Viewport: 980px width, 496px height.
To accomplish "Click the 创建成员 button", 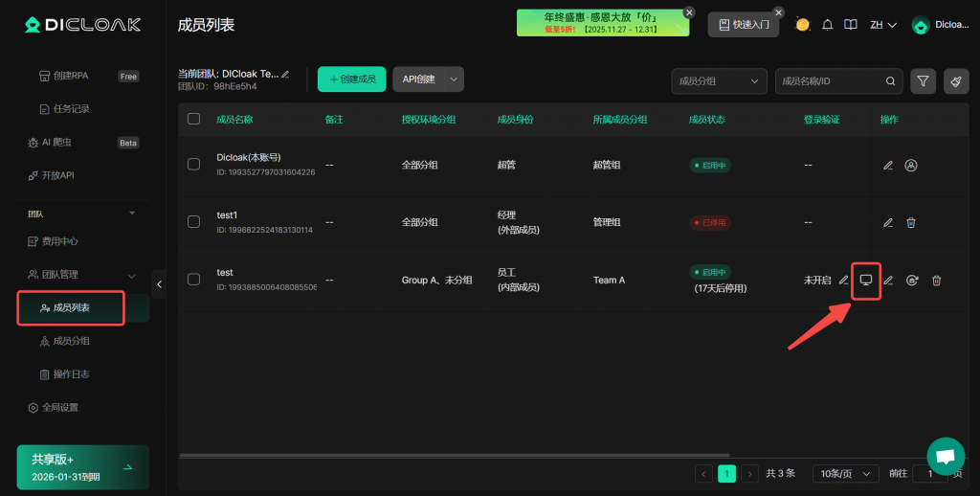I will [x=351, y=79].
